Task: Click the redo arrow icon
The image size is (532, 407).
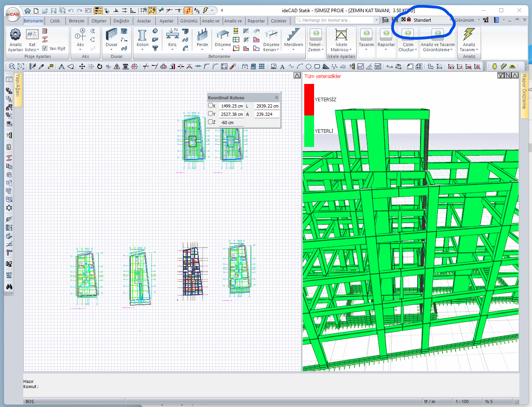Action: click(80, 11)
